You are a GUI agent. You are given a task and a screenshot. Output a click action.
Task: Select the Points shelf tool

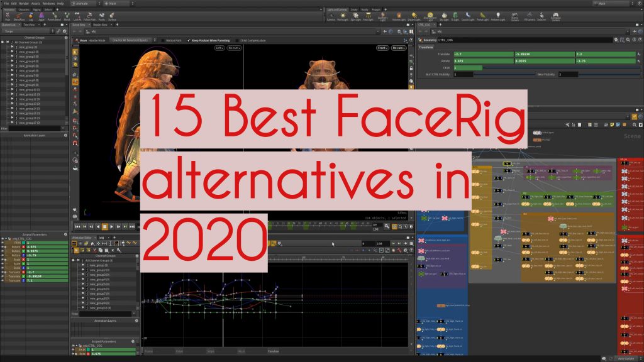(101, 16)
